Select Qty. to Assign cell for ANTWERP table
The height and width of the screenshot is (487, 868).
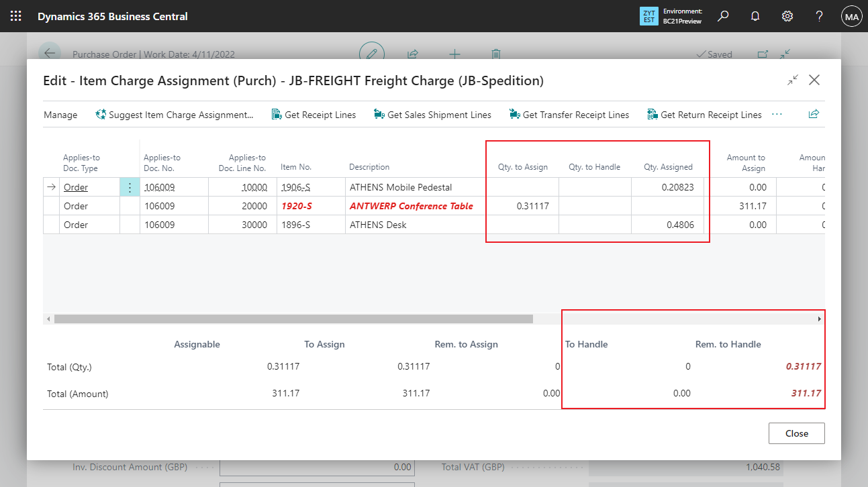click(x=523, y=207)
